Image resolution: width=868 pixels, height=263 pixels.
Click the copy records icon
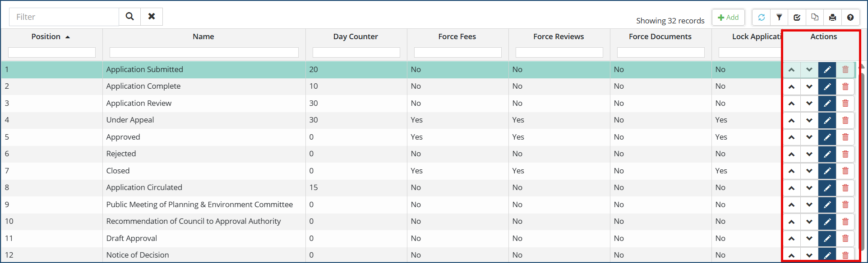[x=815, y=18]
